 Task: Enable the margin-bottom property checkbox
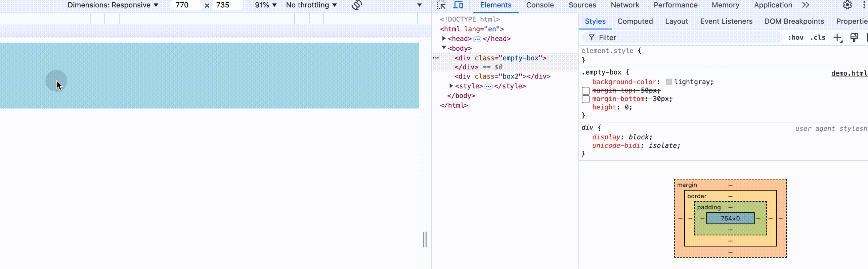585,99
